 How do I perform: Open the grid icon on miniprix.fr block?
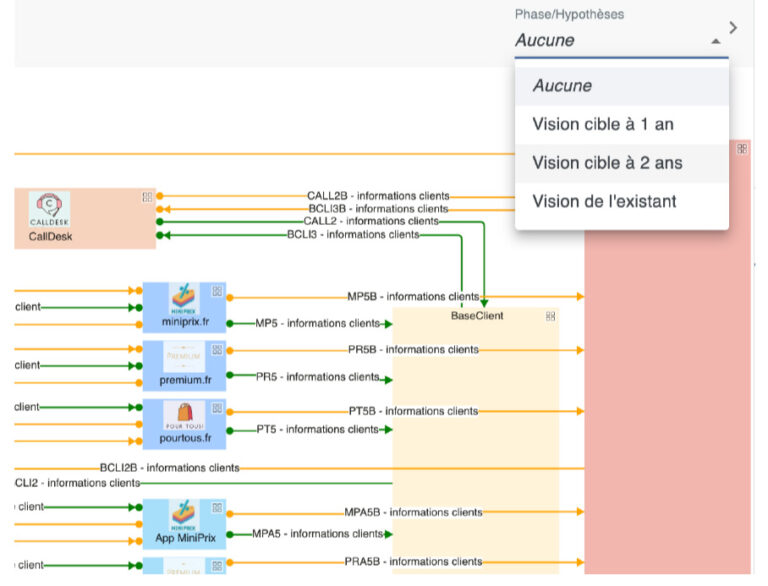coord(217,291)
